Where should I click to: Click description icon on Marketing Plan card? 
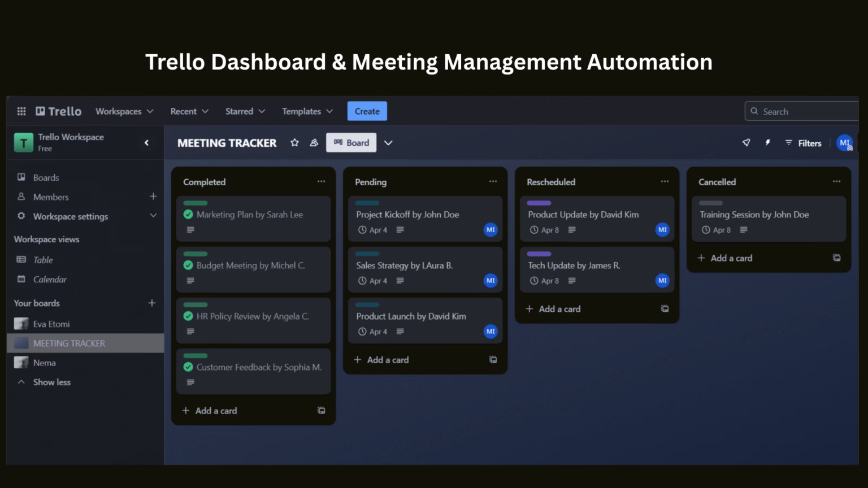click(190, 230)
